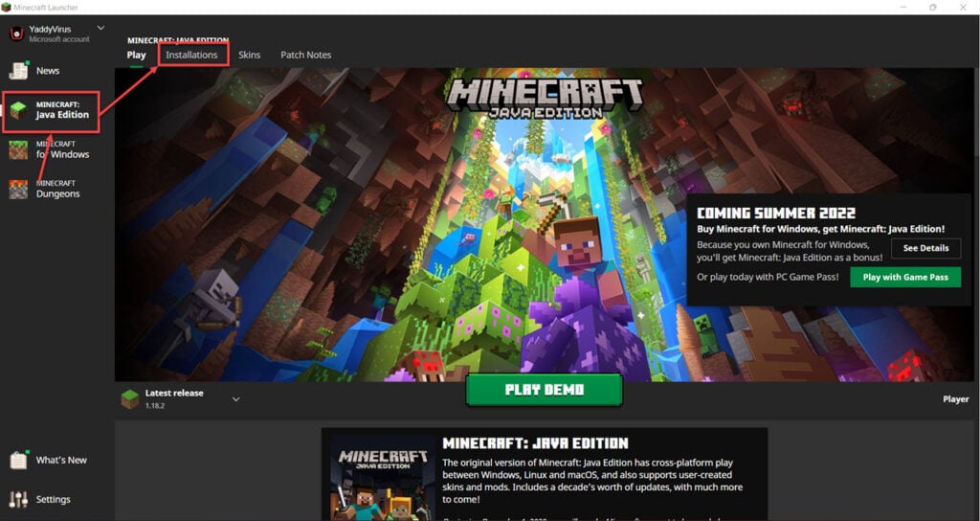Maximize the launcher window
This screenshot has width=980, height=521.
click(x=933, y=8)
